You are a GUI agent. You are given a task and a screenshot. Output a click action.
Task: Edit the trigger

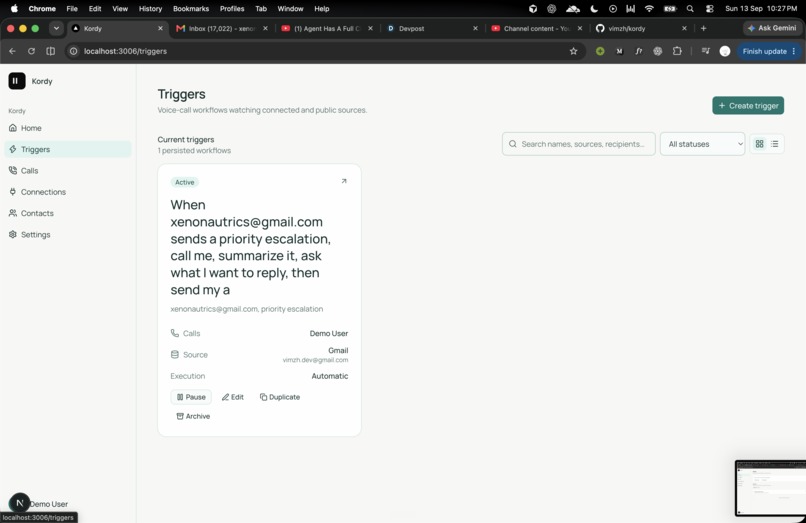point(233,397)
